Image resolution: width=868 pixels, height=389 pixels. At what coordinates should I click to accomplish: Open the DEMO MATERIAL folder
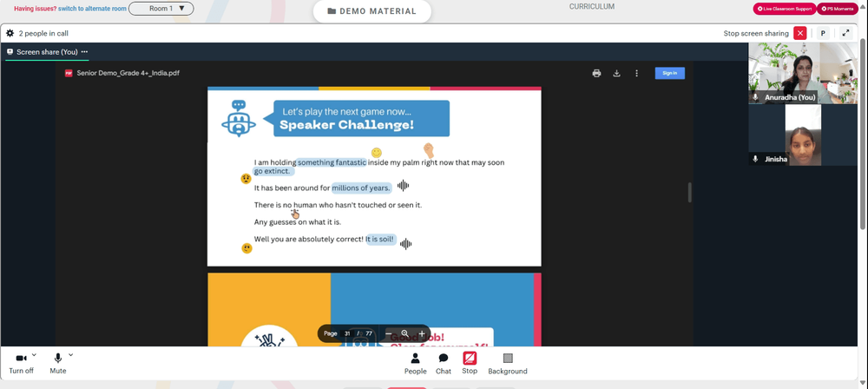coord(372,11)
